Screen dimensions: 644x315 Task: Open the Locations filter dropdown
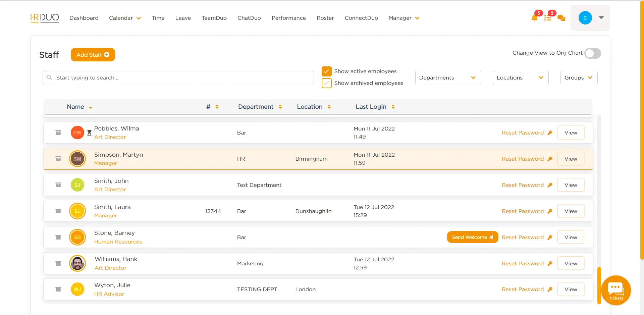click(520, 77)
